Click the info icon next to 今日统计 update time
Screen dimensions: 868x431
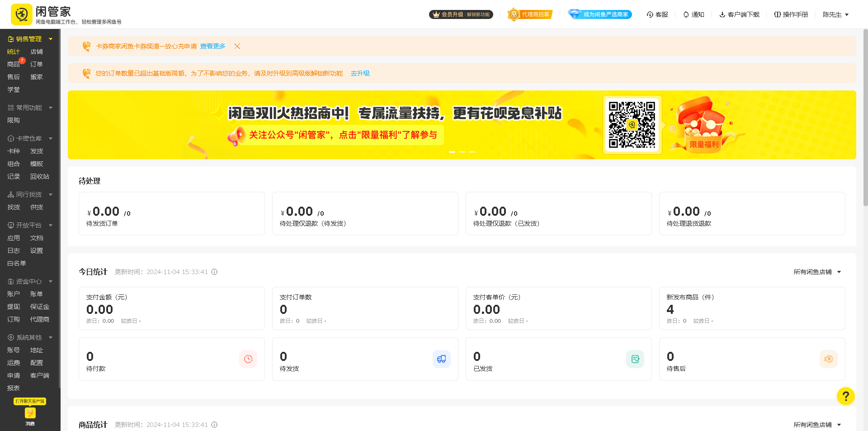[x=214, y=272]
